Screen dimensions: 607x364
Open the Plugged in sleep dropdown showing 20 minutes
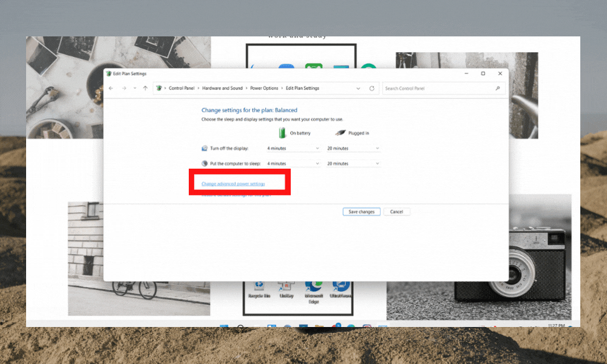point(352,163)
